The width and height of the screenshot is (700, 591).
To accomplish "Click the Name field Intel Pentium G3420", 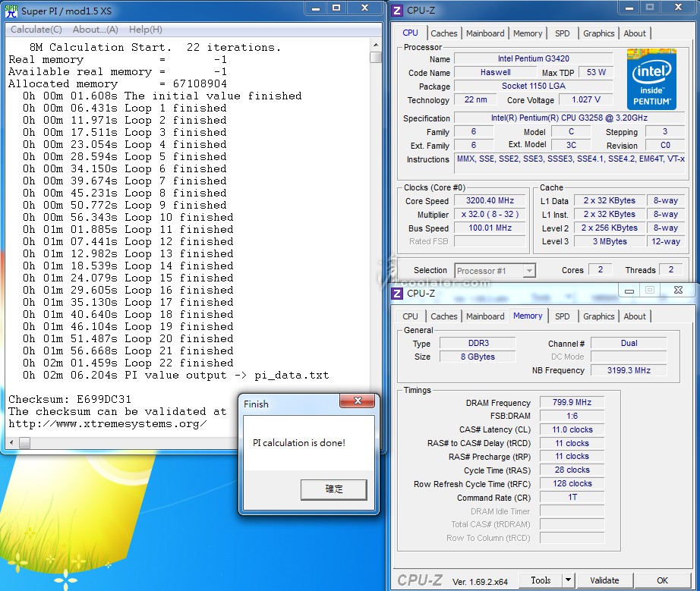I will click(533, 58).
